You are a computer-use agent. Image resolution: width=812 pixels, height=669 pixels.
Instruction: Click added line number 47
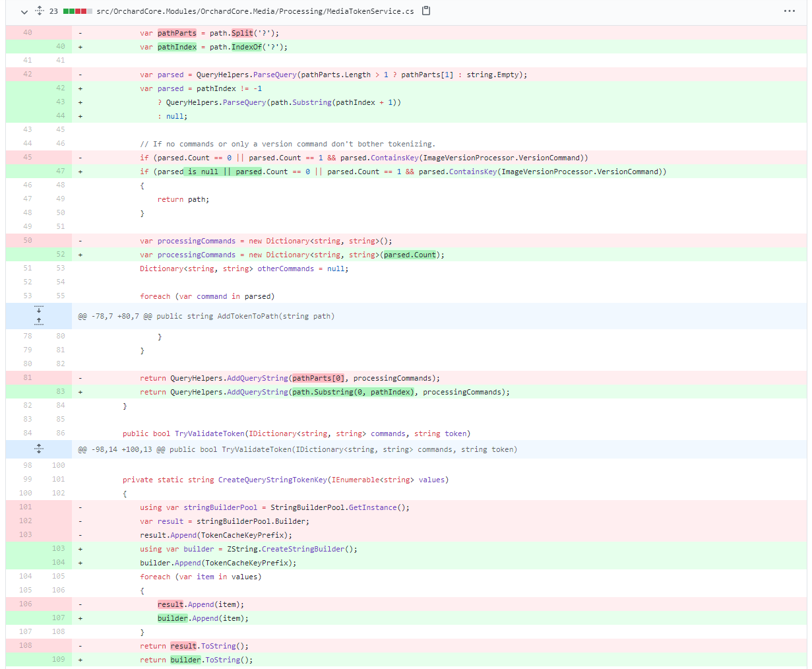click(x=60, y=172)
